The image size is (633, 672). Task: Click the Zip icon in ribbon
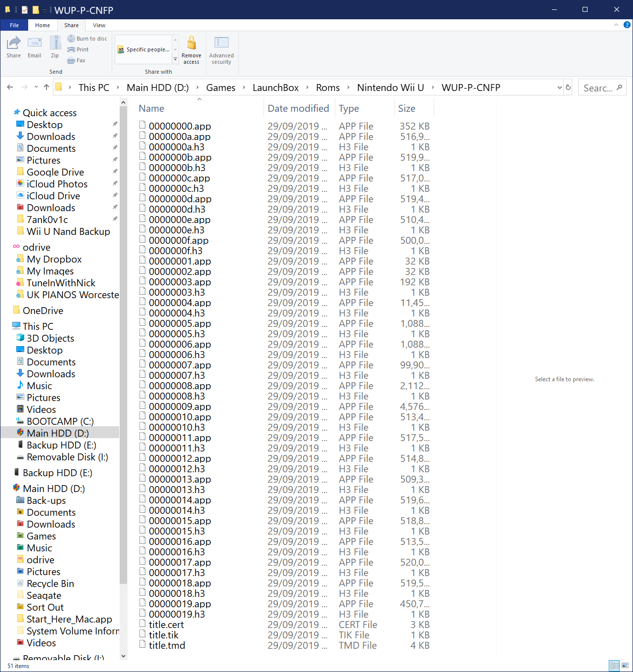(x=55, y=47)
